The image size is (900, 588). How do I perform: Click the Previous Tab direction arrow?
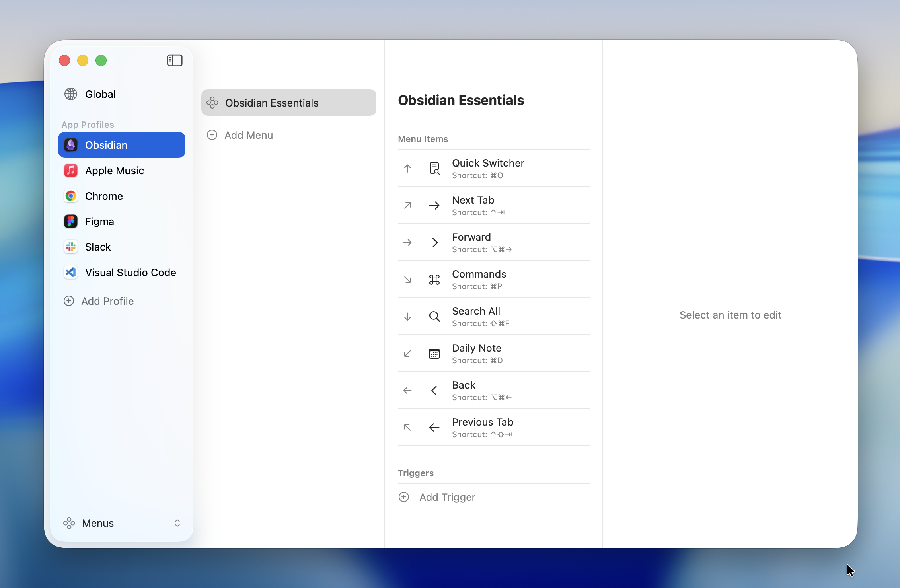coord(407,427)
